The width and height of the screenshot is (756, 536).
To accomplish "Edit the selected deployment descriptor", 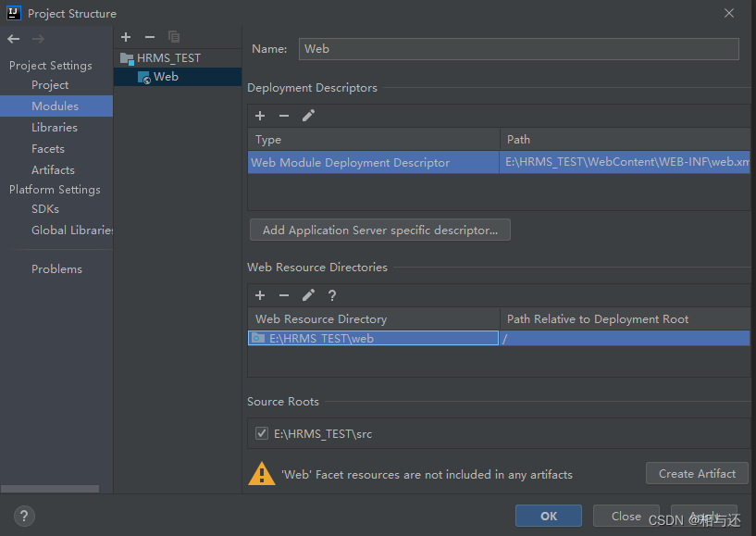I will click(308, 116).
